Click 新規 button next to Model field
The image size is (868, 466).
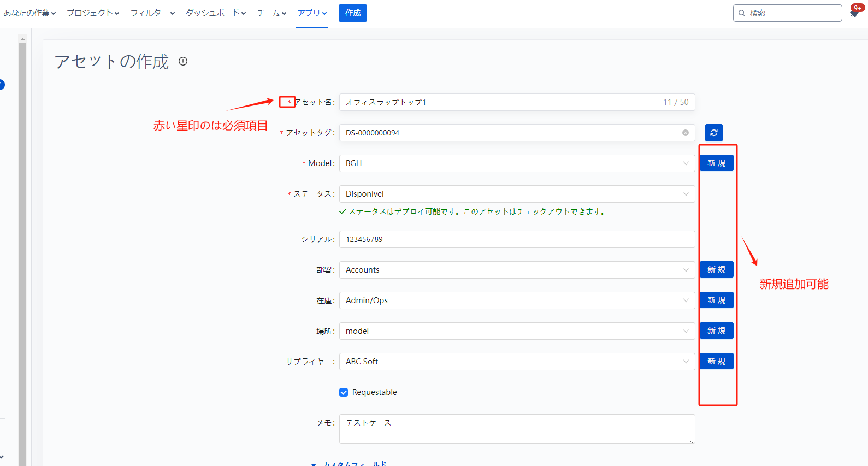[x=716, y=163]
